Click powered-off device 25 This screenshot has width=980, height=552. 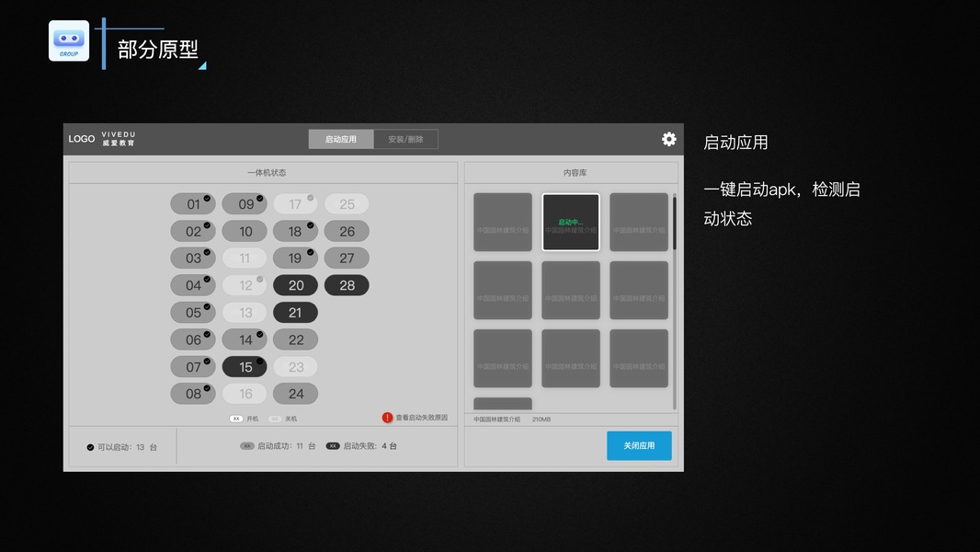click(x=347, y=204)
